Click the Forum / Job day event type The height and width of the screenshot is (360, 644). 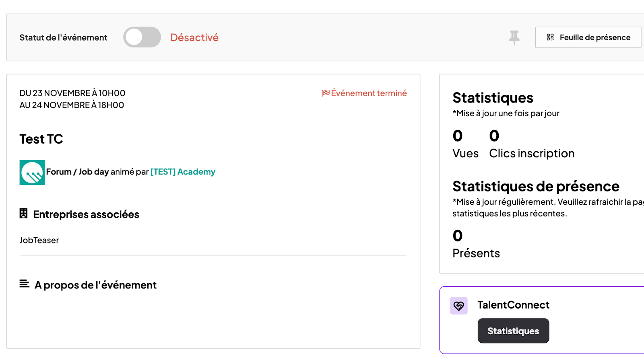[77, 172]
